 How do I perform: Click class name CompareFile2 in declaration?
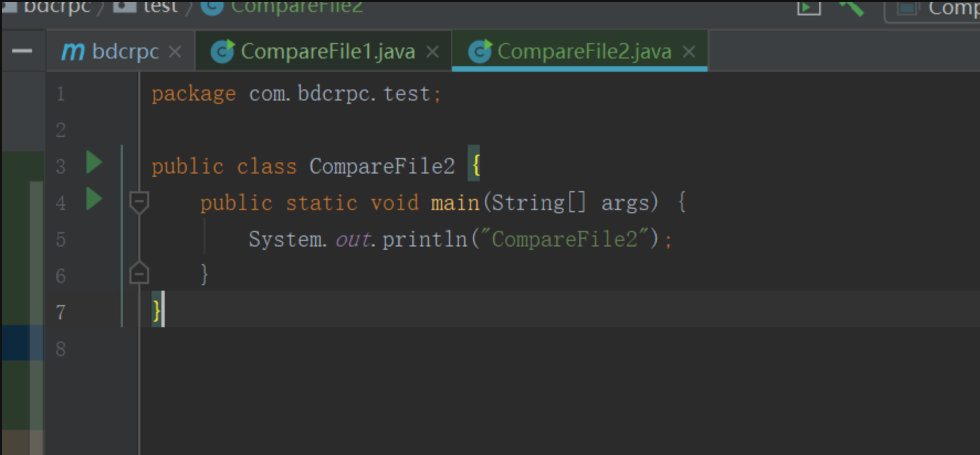(x=382, y=166)
